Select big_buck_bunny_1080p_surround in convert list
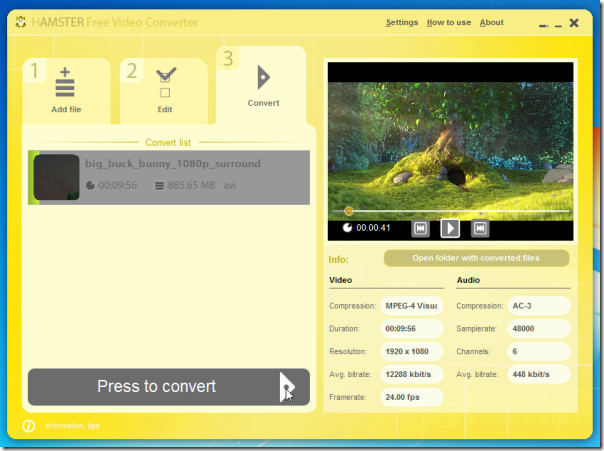This screenshot has height=451, width=604. (x=169, y=178)
